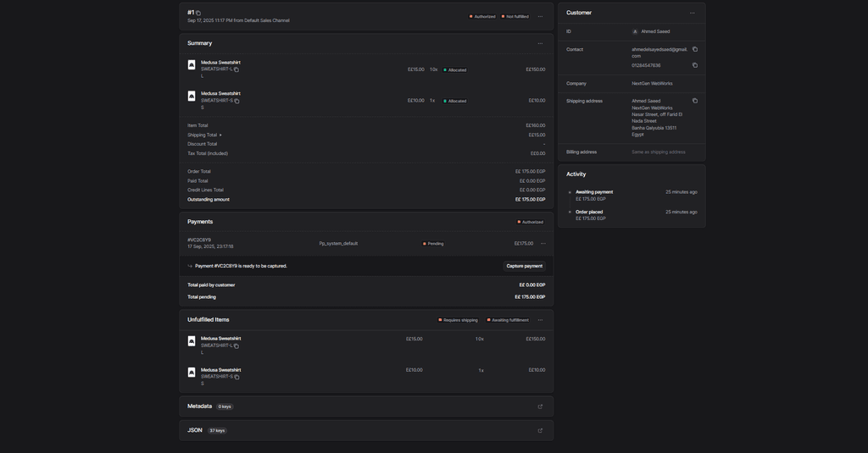Copy the shipping address
Viewport: 868px width, 453px height.
[695, 101]
